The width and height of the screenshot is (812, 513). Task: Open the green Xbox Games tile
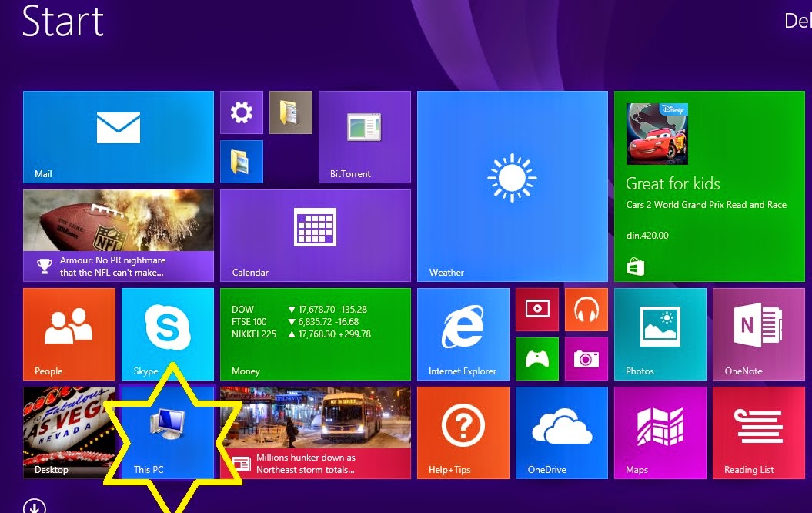click(x=537, y=359)
